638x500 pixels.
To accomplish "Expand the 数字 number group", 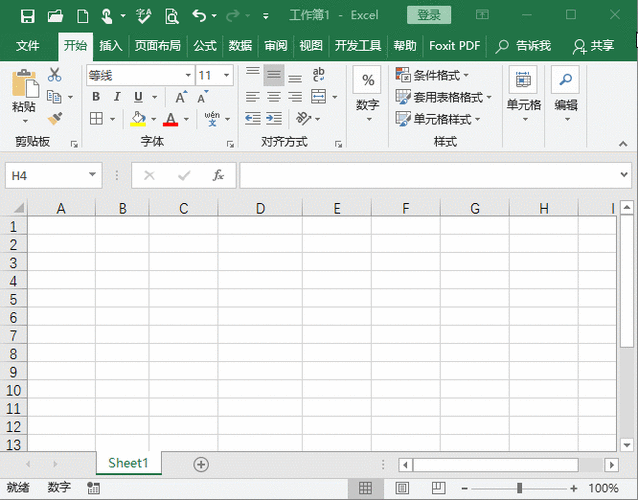I will click(368, 94).
